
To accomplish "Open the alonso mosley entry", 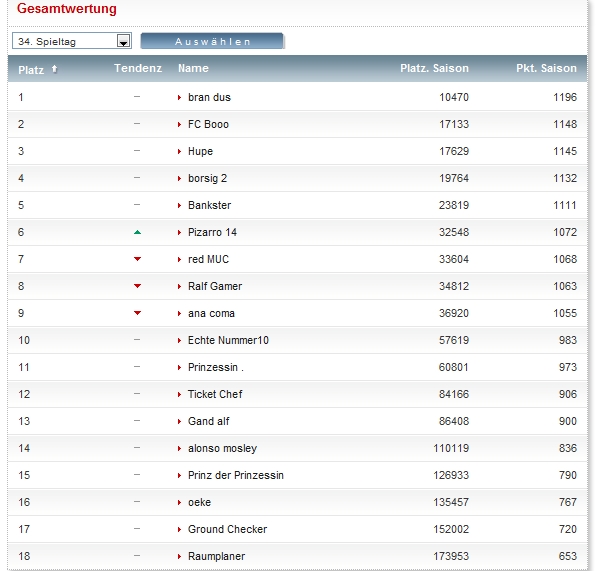I will 222,448.
